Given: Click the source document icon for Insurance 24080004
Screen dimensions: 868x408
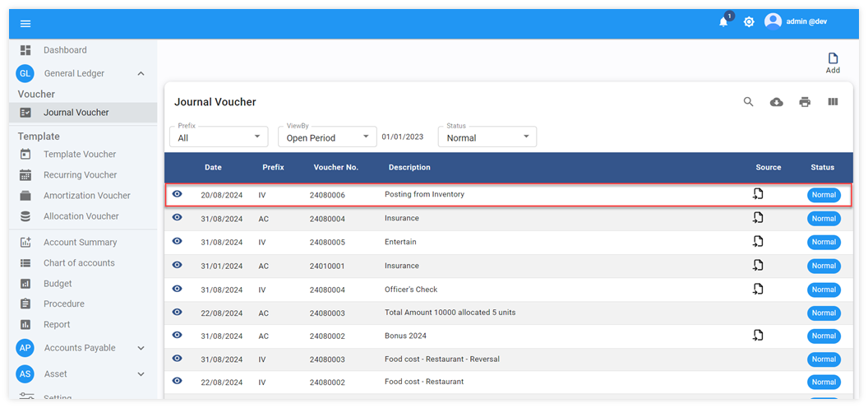Looking at the screenshot, I should [x=758, y=218].
